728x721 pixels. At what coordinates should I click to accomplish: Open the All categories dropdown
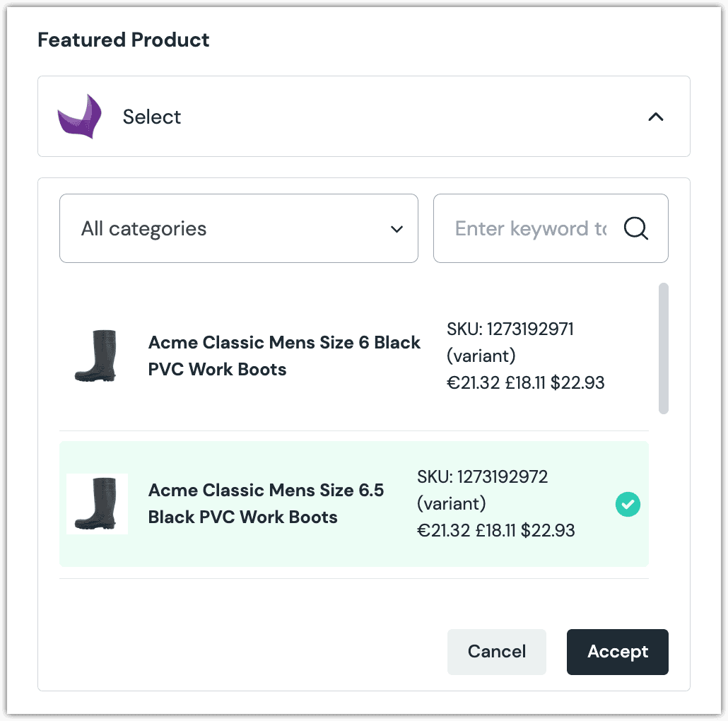239,228
